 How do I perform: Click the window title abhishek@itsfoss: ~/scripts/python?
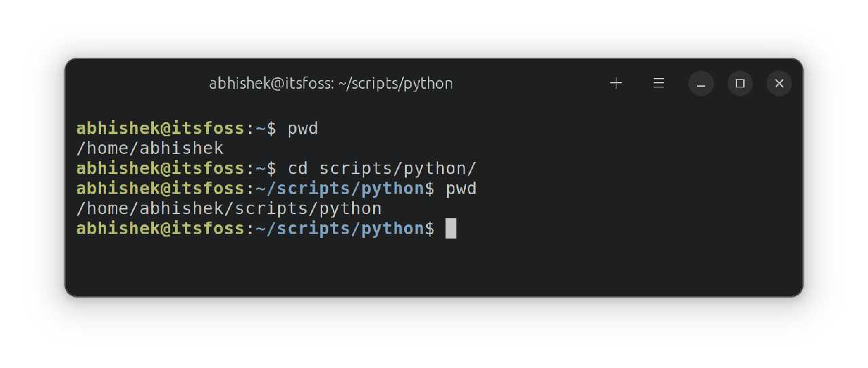click(331, 83)
